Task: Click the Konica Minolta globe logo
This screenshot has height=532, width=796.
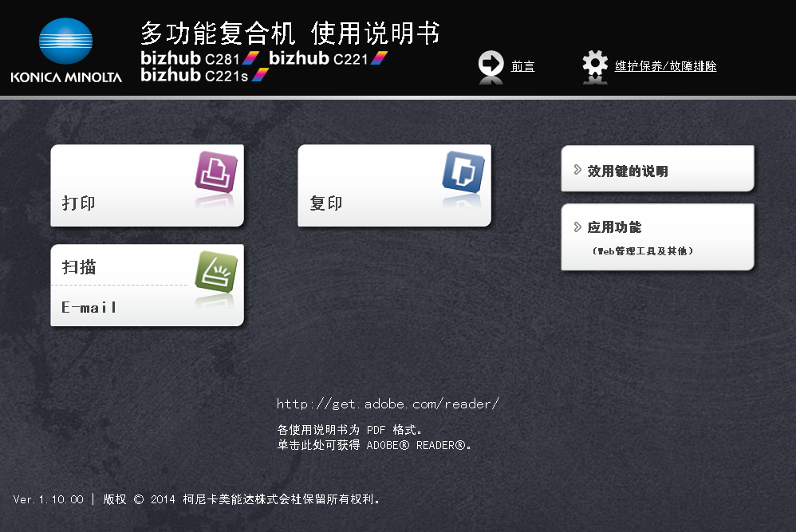Action: point(66,41)
